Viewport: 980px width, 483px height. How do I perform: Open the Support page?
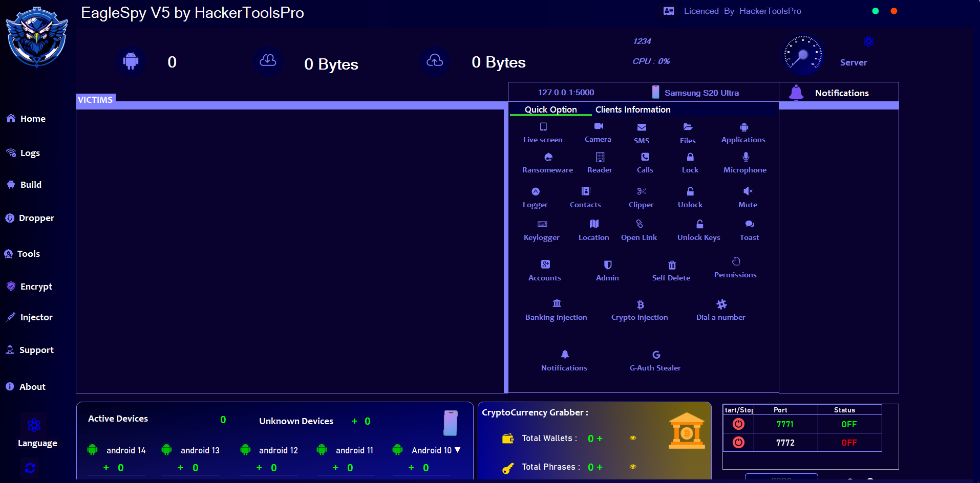coord(30,350)
